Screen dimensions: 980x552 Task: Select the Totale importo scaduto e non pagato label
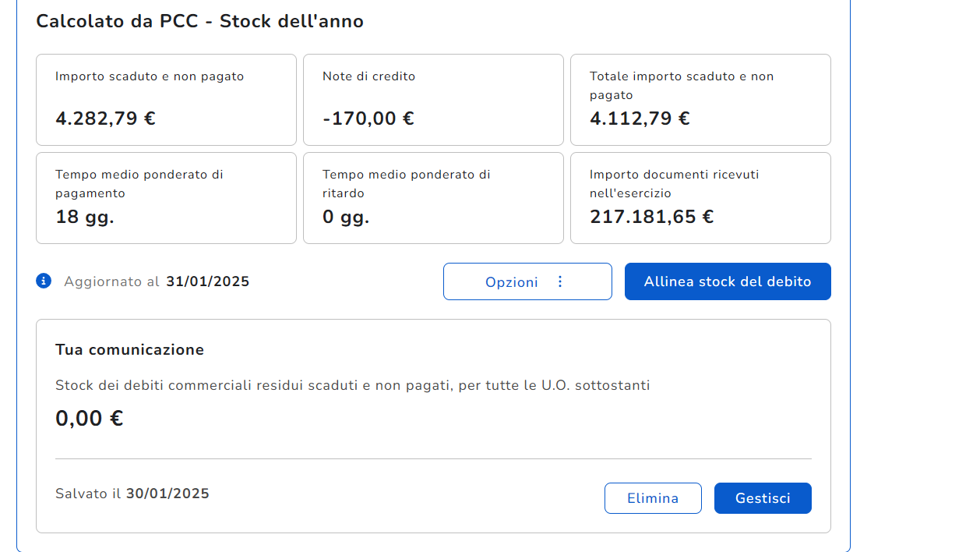point(681,86)
